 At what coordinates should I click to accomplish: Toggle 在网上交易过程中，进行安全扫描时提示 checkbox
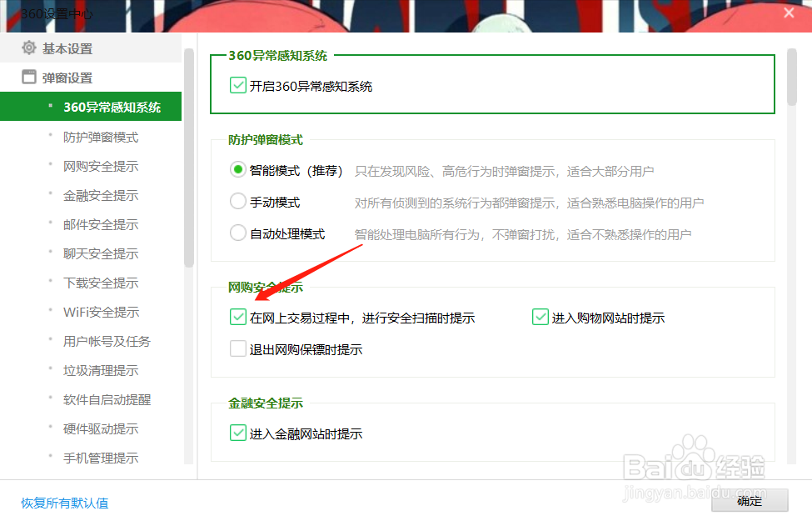pos(237,317)
